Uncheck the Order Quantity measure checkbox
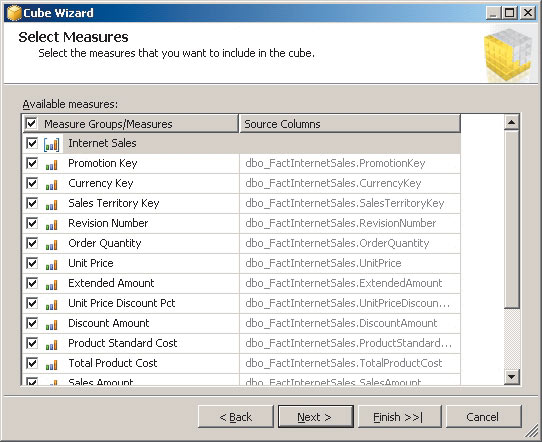542x442 pixels. tap(32, 243)
